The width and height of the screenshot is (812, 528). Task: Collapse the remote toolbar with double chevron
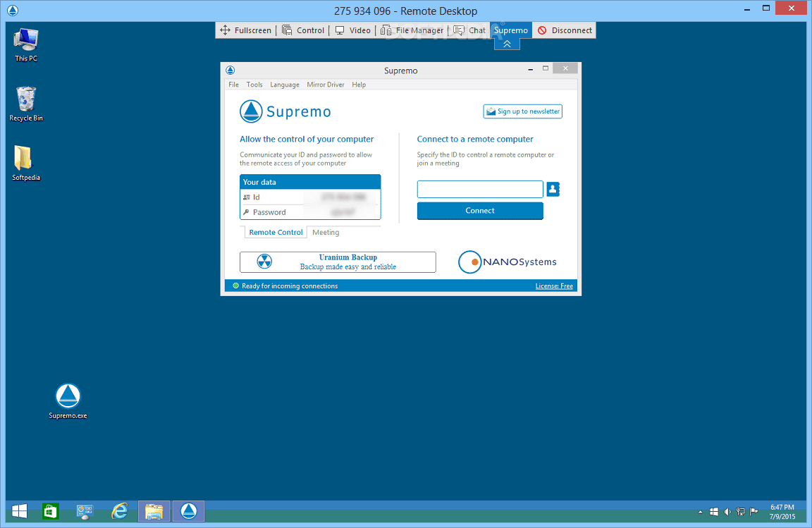507,44
